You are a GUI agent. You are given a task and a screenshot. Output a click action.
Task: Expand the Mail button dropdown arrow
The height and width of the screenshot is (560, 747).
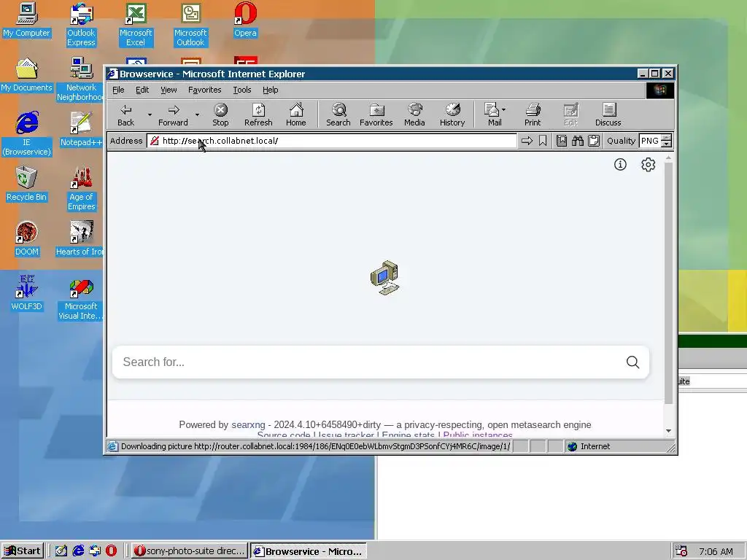coord(504,109)
